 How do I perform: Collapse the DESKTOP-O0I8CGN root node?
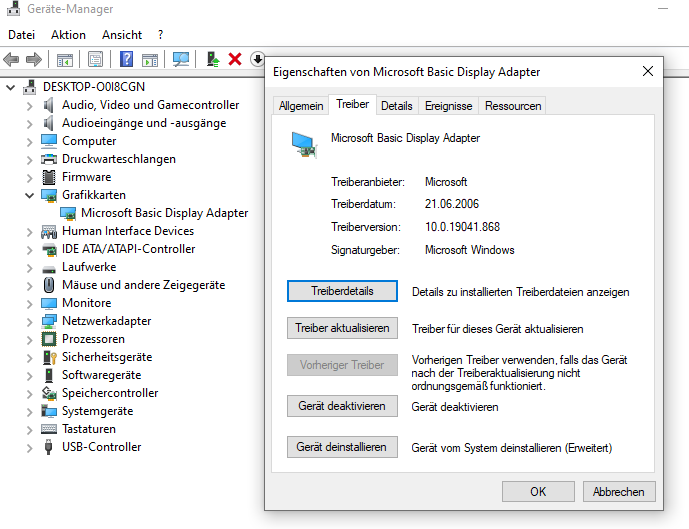coord(10,87)
